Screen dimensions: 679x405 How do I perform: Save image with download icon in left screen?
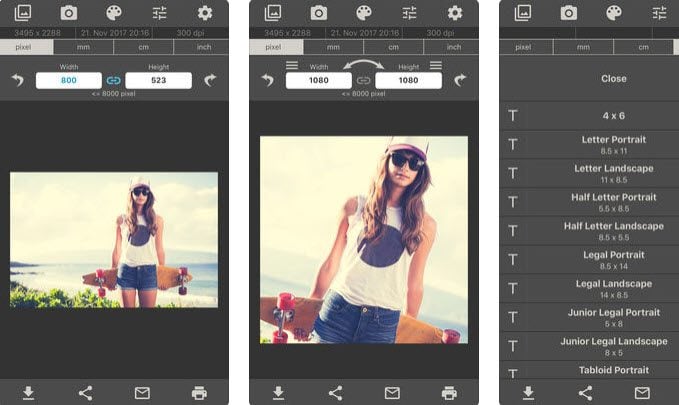[29, 393]
